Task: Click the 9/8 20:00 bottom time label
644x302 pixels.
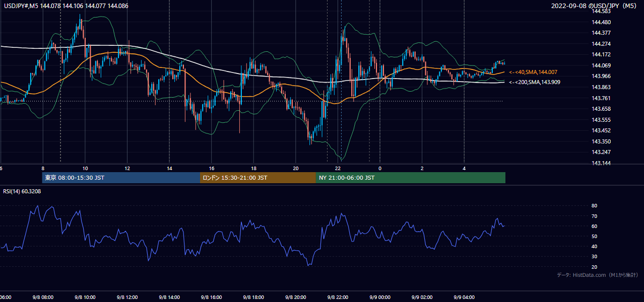Action: click(296, 297)
